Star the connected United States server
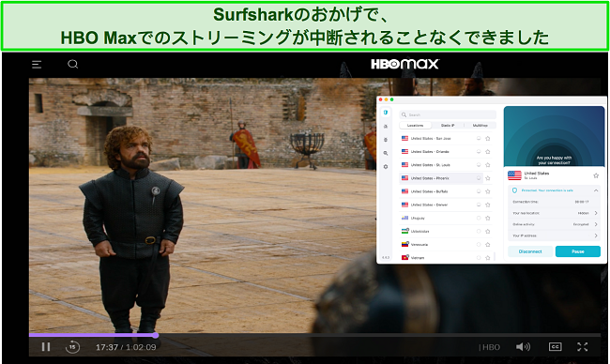 tap(596, 175)
